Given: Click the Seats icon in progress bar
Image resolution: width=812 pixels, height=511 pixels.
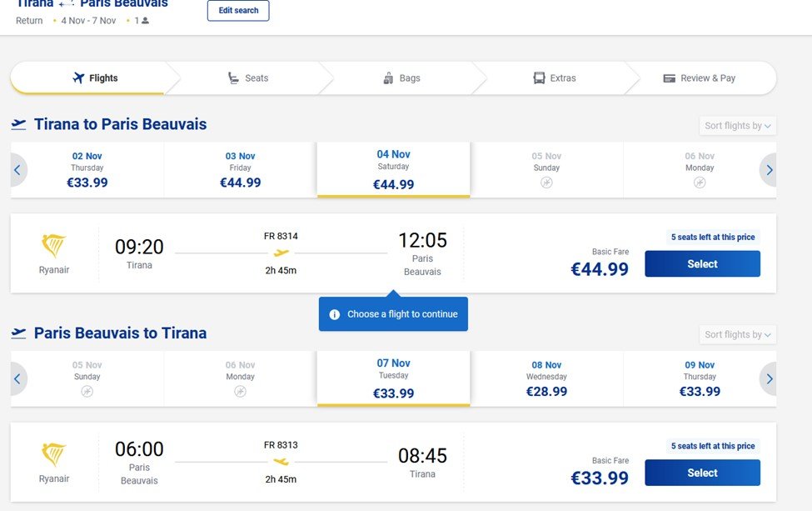Looking at the screenshot, I should pyautogui.click(x=234, y=78).
